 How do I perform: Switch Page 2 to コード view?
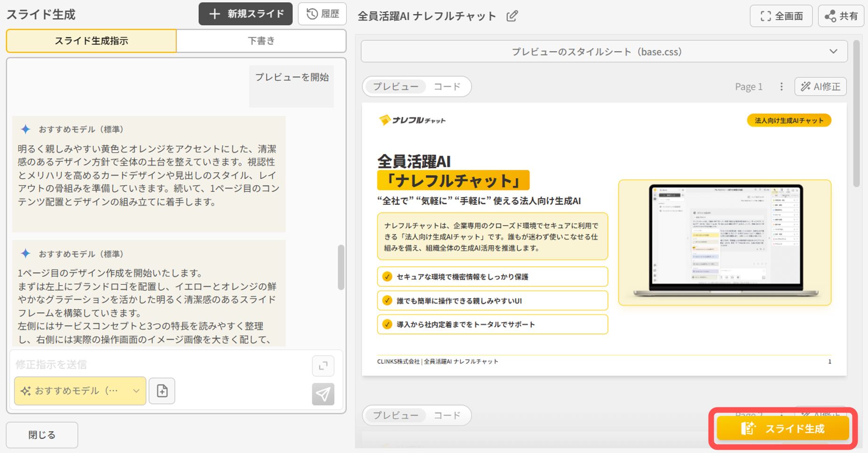point(447,415)
